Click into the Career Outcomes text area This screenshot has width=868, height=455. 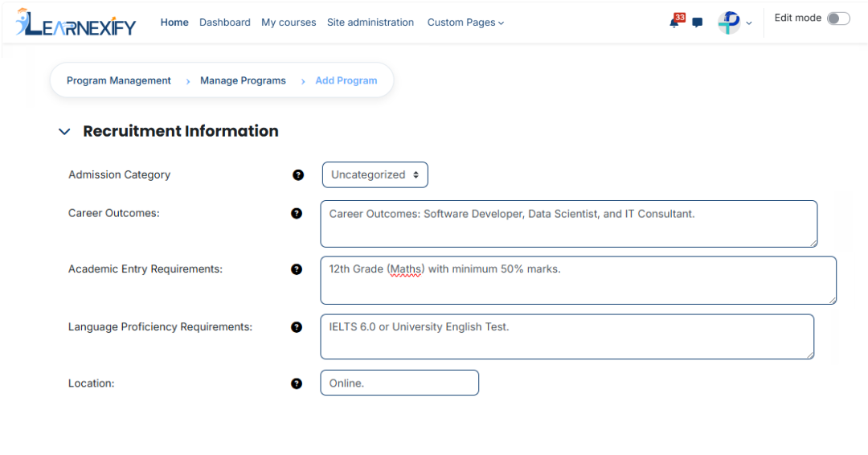568,223
